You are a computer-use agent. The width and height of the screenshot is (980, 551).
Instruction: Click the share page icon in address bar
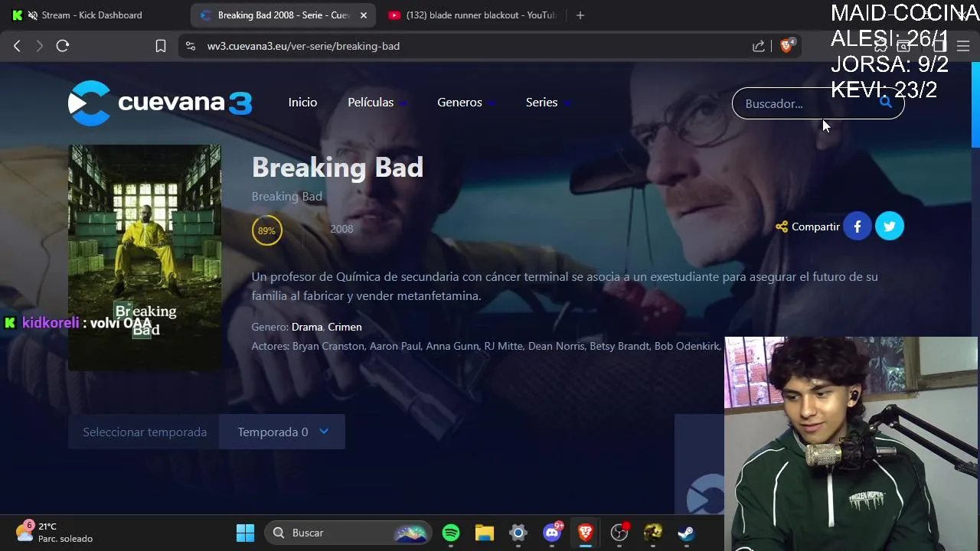pos(759,46)
